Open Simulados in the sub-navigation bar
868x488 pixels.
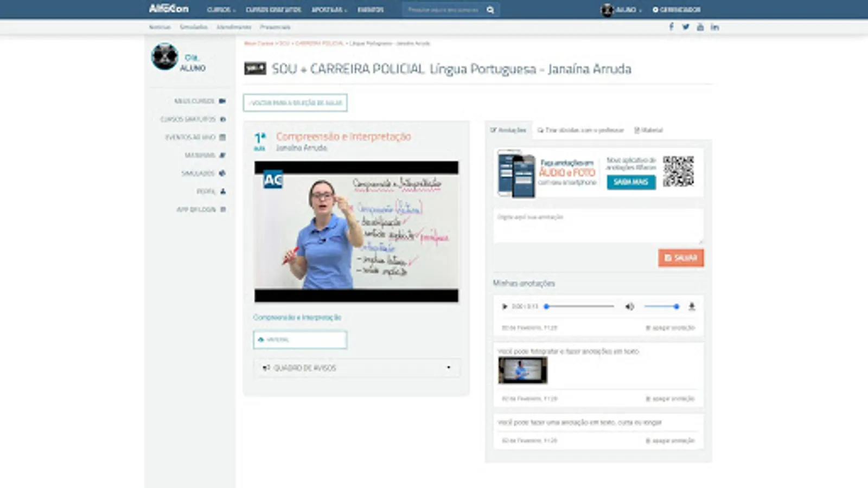pyautogui.click(x=194, y=27)
